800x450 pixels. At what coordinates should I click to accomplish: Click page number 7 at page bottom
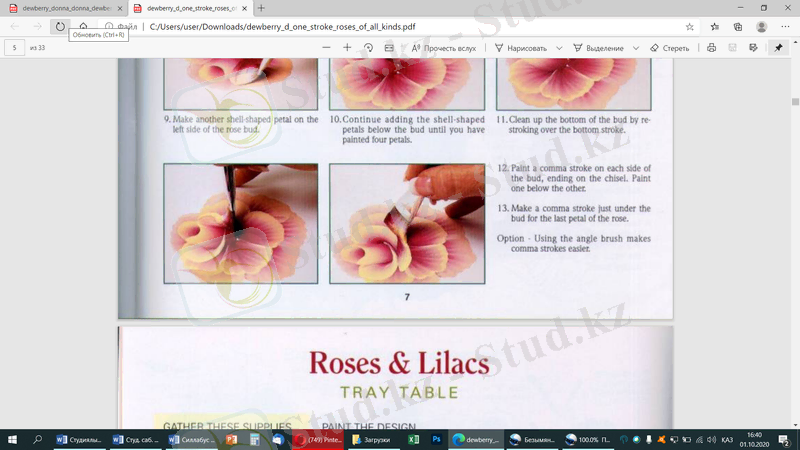(407, 297)
